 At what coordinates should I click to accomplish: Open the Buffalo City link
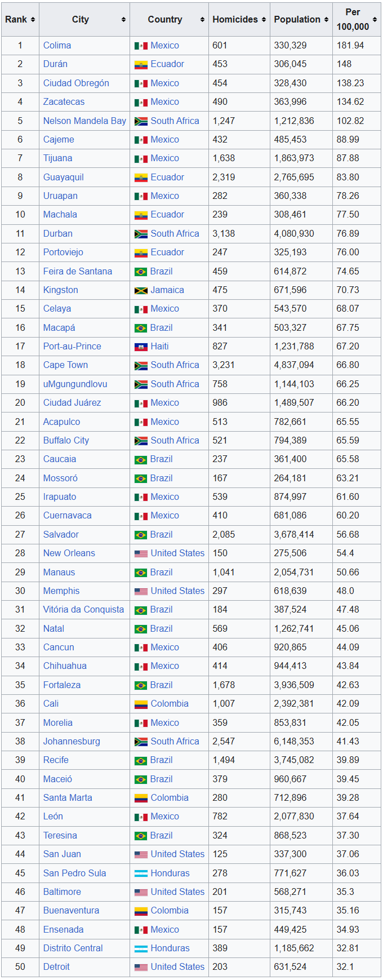(66, 441)
